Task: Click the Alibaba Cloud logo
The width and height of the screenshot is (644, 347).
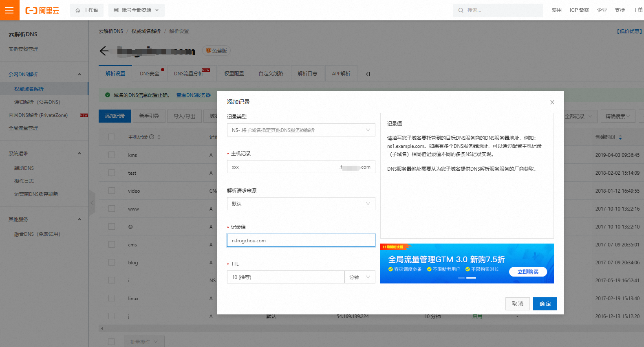Action: [x=42, y=11]
